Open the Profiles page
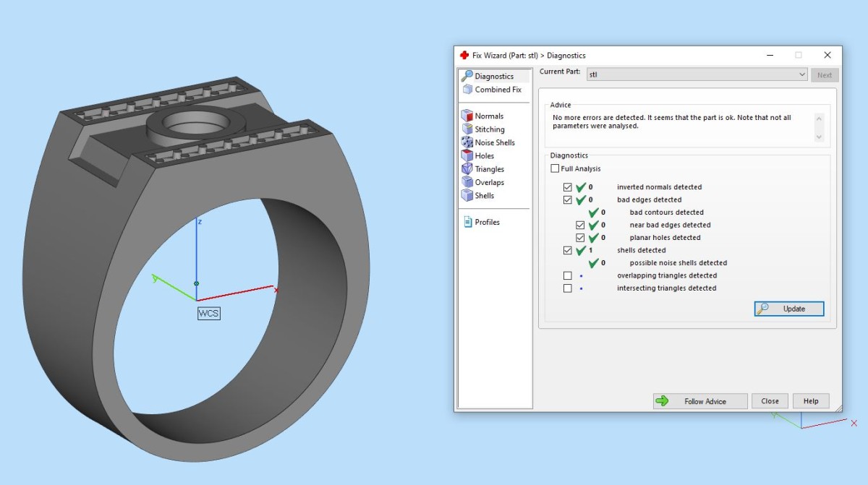Image resolution: width=868 pixels, height=485 pixels. pos(481,222)
